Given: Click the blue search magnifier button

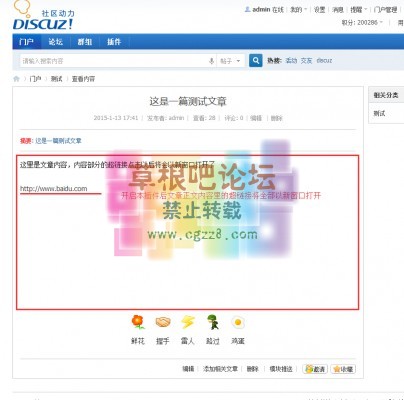Looking at the screenshot, I should (256, 61).
